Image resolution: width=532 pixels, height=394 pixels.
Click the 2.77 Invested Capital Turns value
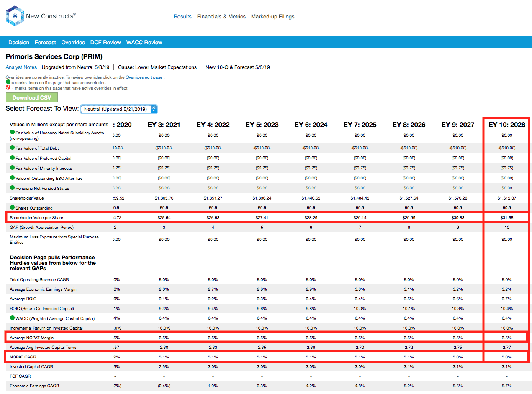(x=507, y=347)
